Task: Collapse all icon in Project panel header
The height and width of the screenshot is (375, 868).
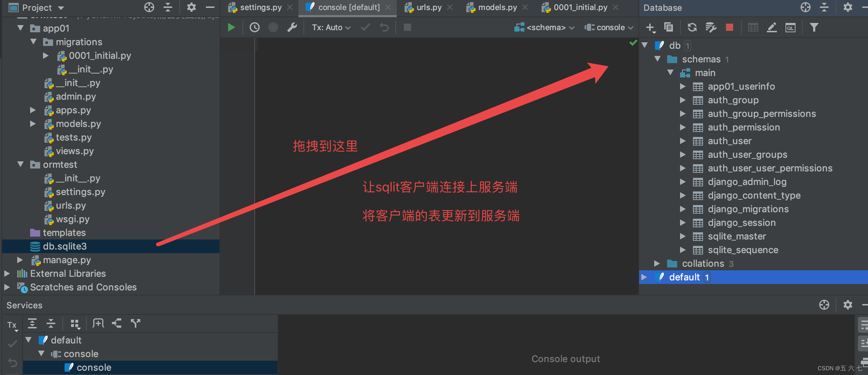Action: [168, 7]
